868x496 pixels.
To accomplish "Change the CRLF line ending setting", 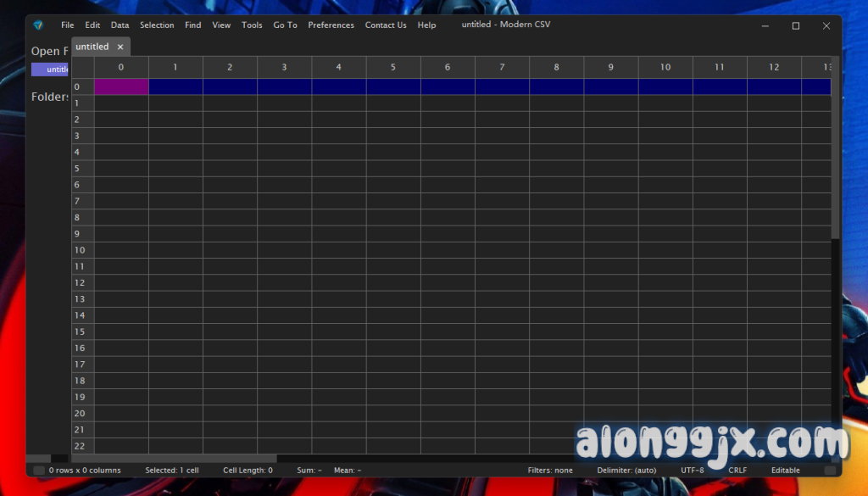I will [737, 471].
